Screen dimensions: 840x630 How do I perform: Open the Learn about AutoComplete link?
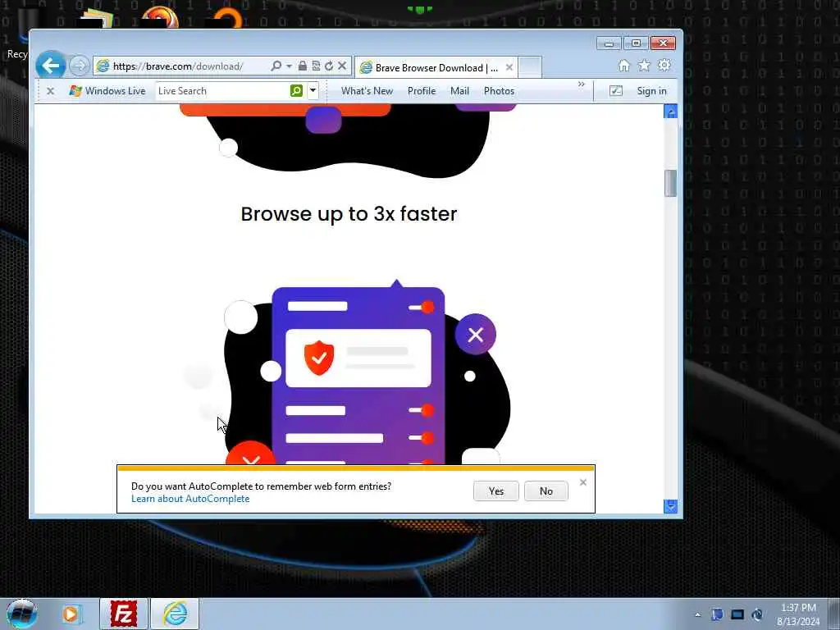pos(190,499)
